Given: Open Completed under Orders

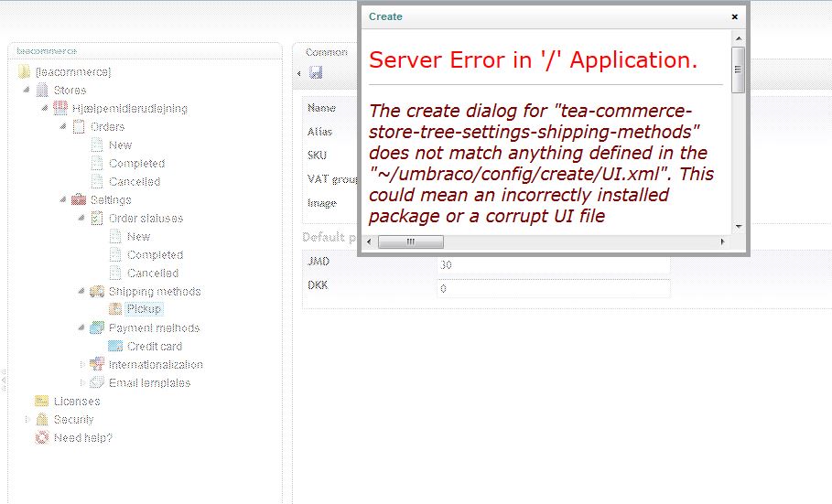Looking at the screenshot, I should [x=137, y=164].
